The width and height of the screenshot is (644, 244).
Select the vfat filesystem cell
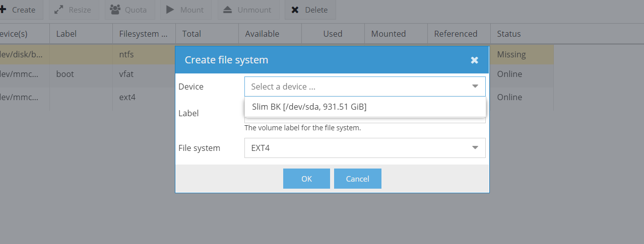(144, 74)
